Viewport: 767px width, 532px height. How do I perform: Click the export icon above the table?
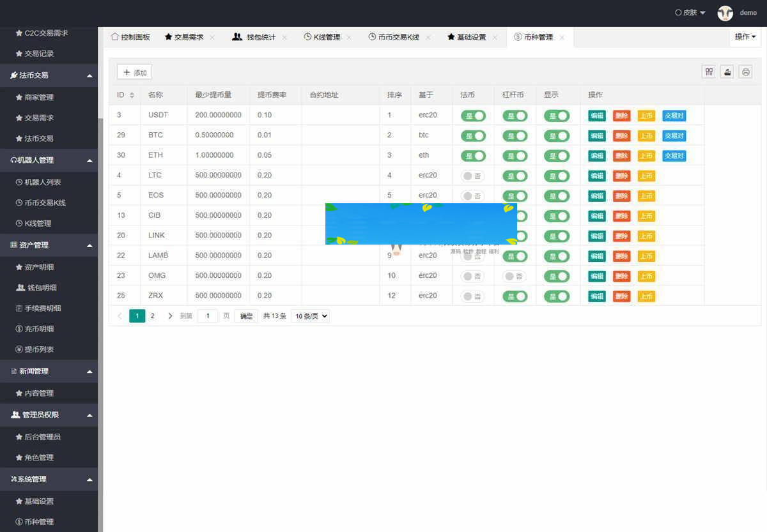point(727,72)
